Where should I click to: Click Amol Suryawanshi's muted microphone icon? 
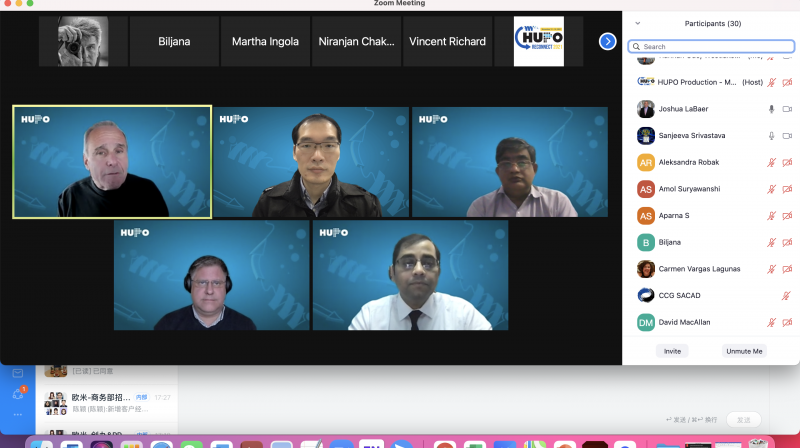pos(771,189)
